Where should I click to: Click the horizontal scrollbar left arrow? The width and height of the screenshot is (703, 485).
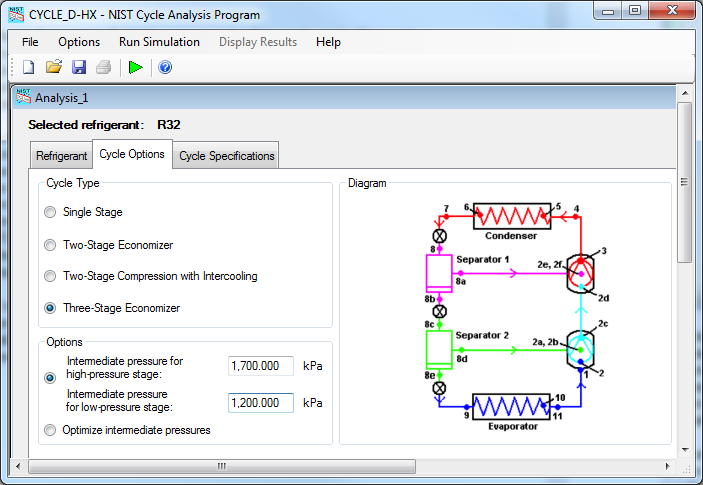pos(18,467)
